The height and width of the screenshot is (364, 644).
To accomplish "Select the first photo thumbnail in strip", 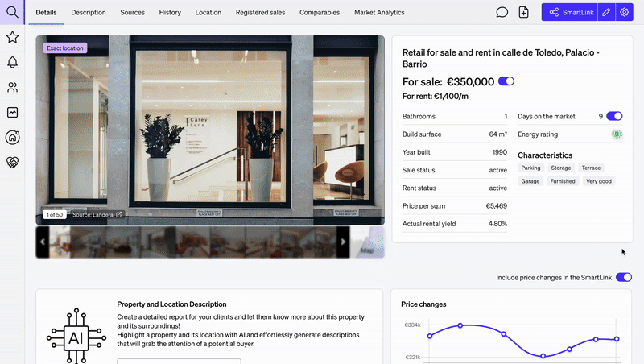I will point(60,242).
